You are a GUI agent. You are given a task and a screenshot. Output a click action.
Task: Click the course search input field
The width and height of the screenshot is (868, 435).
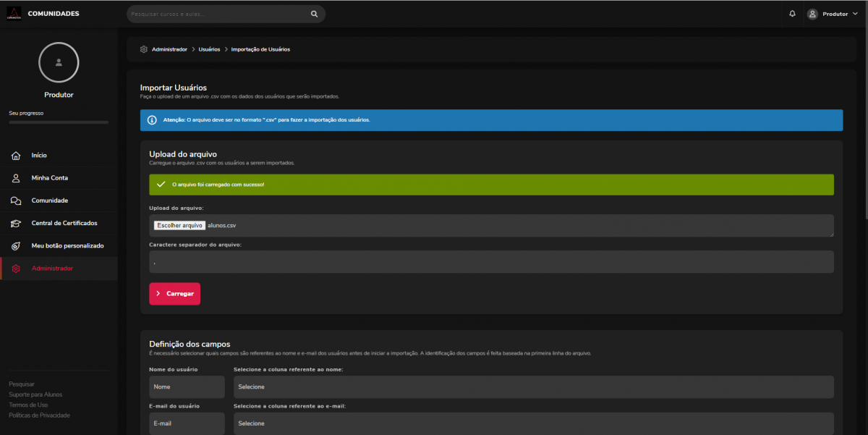pyautogui.click(x=217, y=14)
